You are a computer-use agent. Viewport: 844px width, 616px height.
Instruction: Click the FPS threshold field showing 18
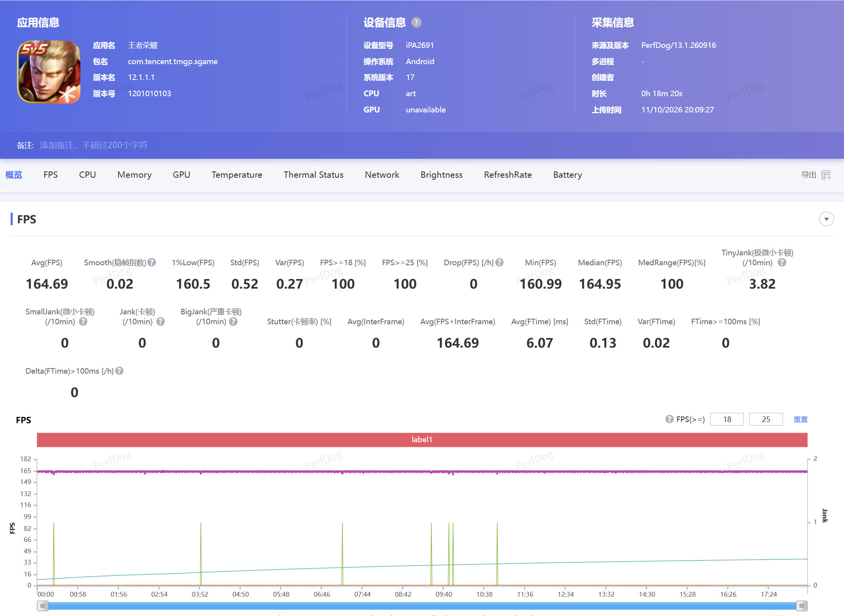(727, 419)
